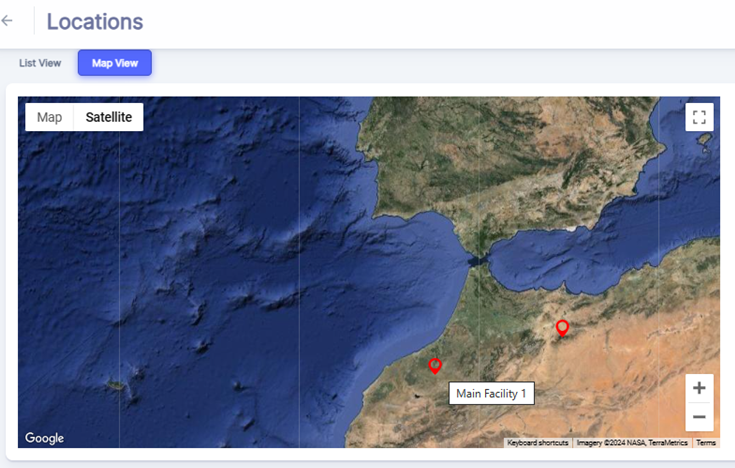This screenshot has height=468, width=735.
Task: Click the back arrow beside Locations
Action: click(x=8, y=21)
